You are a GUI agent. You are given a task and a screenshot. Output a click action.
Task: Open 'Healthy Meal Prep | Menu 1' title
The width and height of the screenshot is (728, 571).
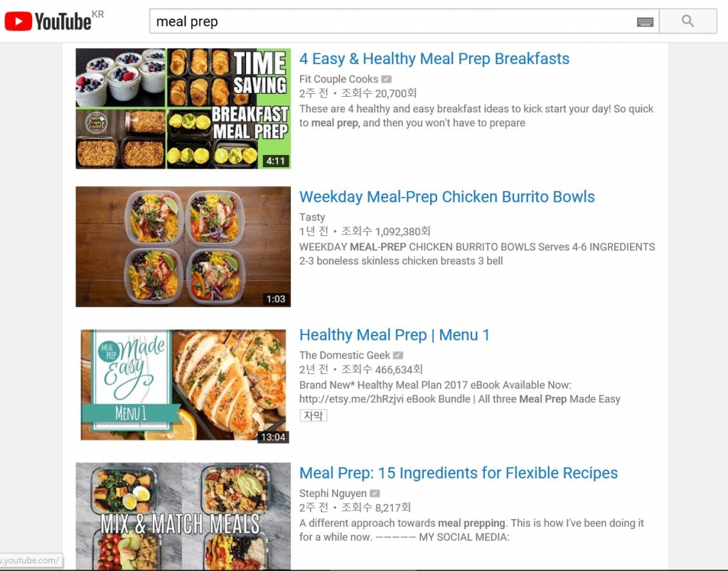(394, 335)
